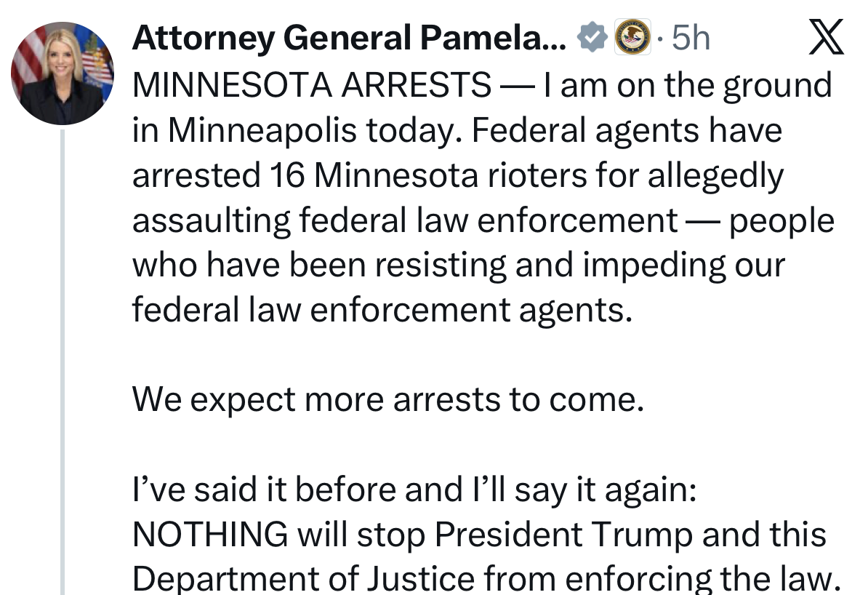Click the X logo in the corner

pos(827,38)
